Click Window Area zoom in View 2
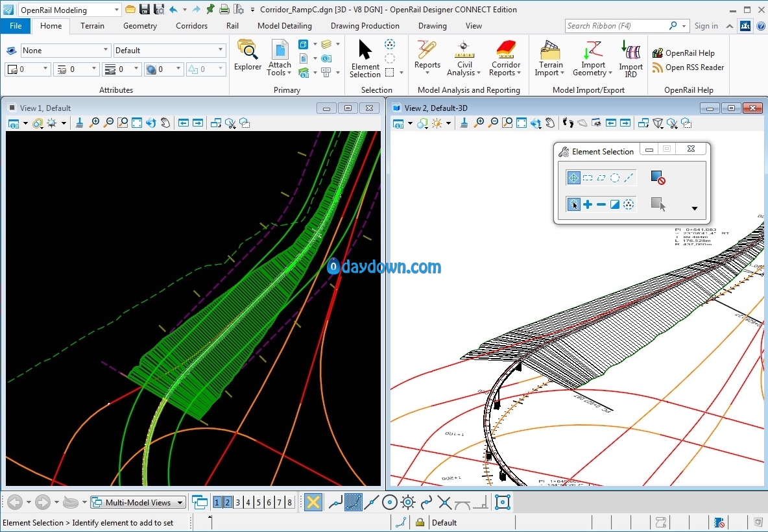768x532 pixels. [x=507, y=123]
